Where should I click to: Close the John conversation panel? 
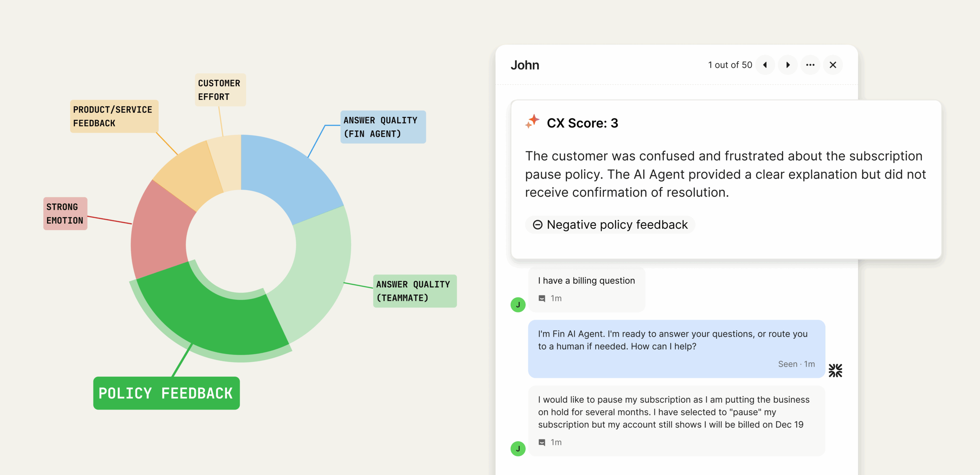(x=833, y=65)
